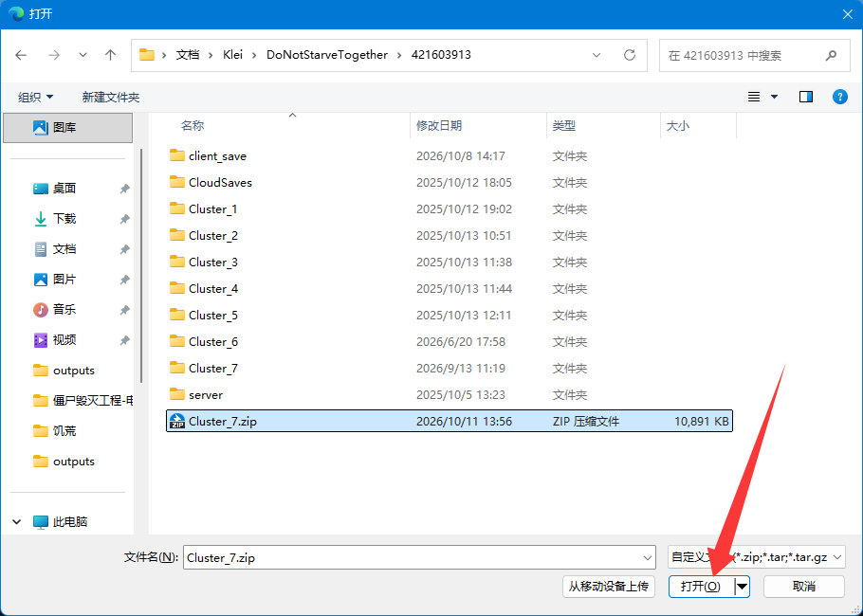863x616 pixels.
Task: Open the split arrow beside 打开 button
Action: 742,587
